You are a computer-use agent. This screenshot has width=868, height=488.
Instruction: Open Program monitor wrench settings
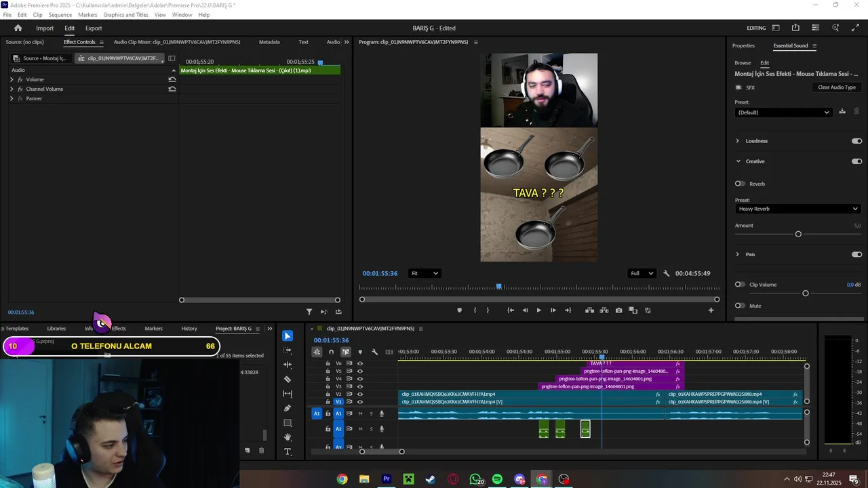click(x=667, y=274)
